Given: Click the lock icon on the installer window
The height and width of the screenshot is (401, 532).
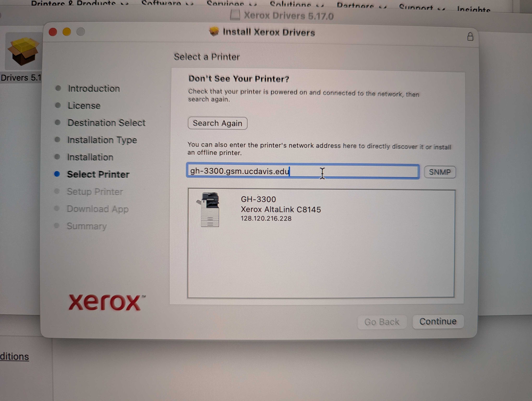Looking at the screenshot, I should (470, 37).
